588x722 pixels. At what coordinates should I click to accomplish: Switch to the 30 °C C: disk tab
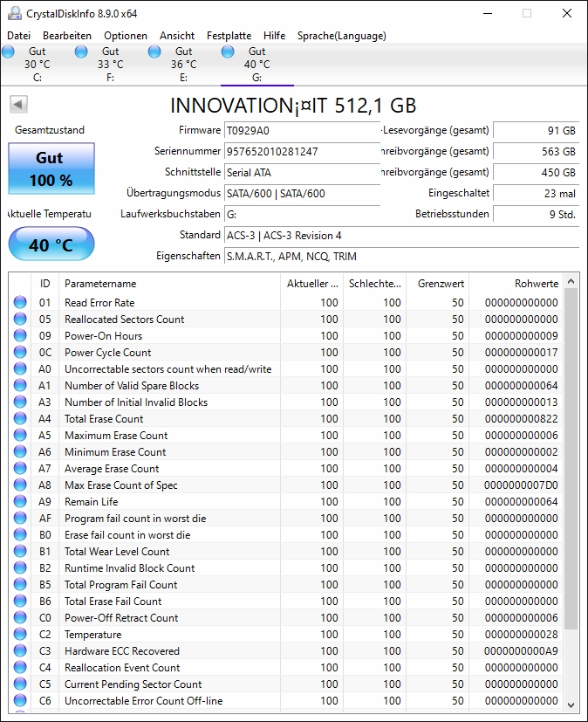click(x=37, y=64)
